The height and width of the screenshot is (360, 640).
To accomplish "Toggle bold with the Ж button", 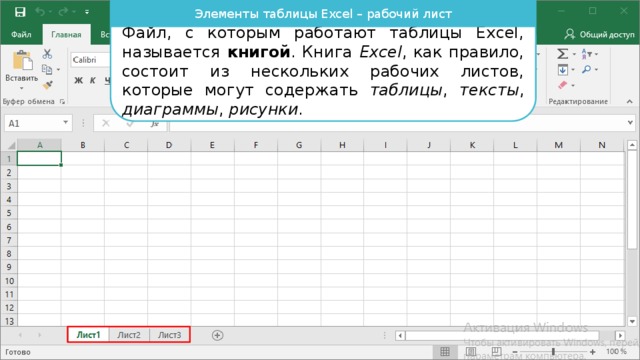I will [78, 80].
